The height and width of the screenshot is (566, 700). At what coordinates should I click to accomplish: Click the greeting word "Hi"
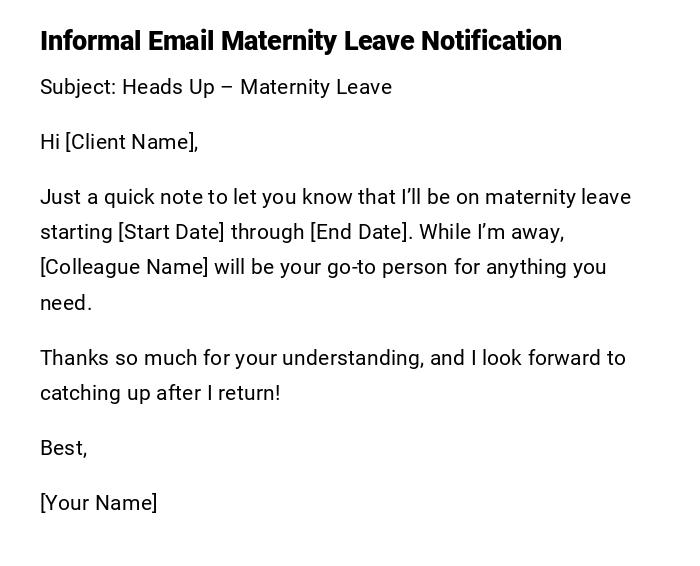click(x=50, y=142)
